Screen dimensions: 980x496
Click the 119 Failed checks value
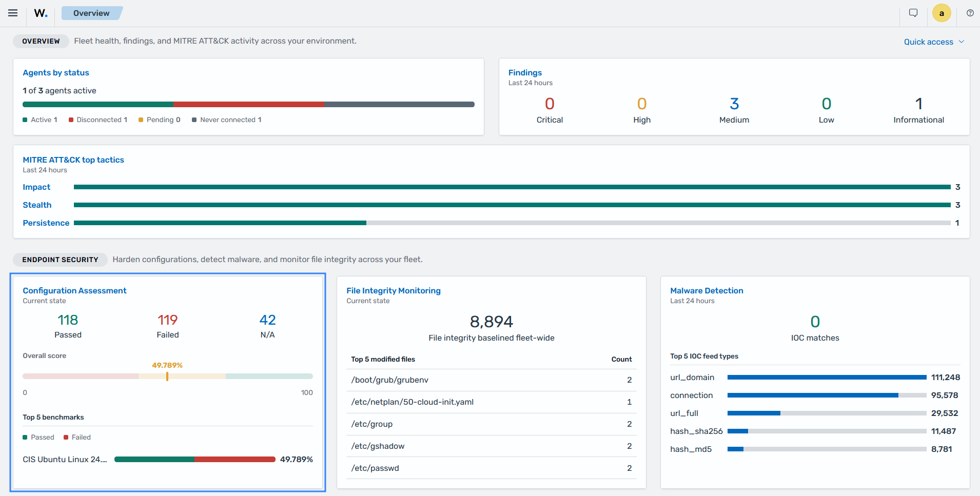pyautogui.click(x=168, y=320)
